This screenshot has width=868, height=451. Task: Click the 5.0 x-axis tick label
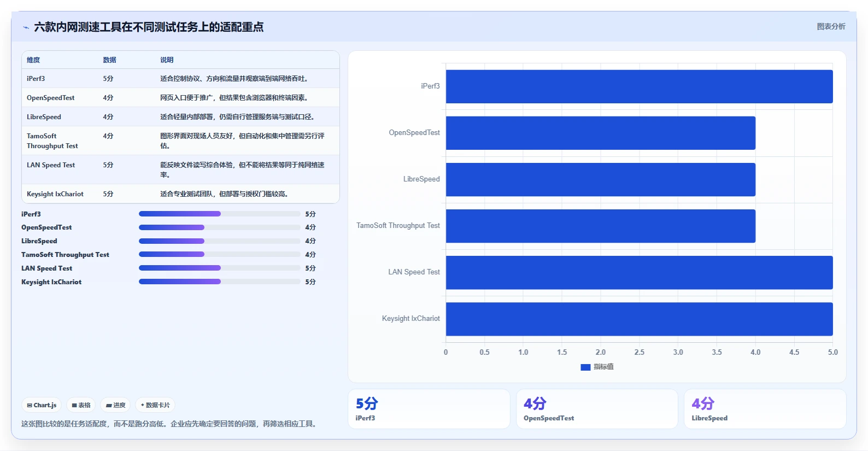[832, 353]
